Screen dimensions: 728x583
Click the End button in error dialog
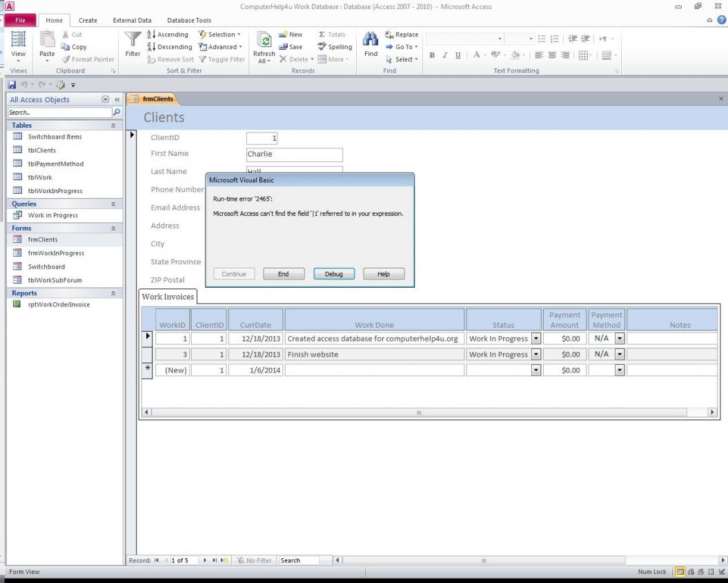[x=284, y=274]
